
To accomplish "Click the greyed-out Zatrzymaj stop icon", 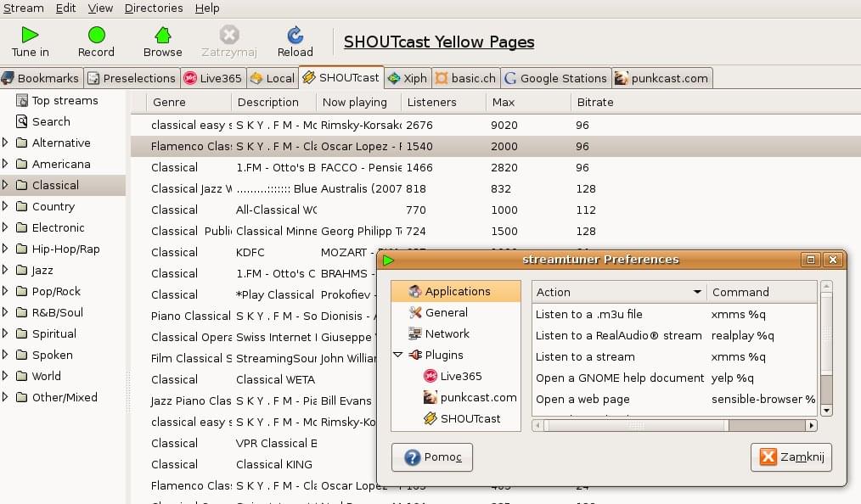I will pyautogui.click(x=229, y=35).
